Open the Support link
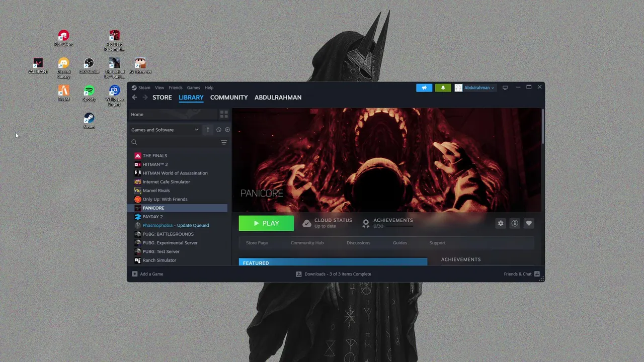Viewport: 644px width, 362px height. (437, 243)
